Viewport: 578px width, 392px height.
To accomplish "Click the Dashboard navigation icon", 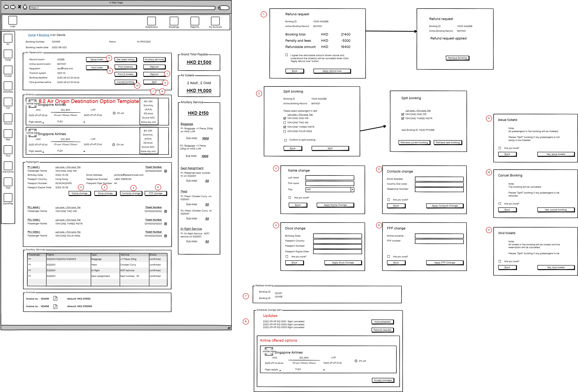I will tap(151, 21).
